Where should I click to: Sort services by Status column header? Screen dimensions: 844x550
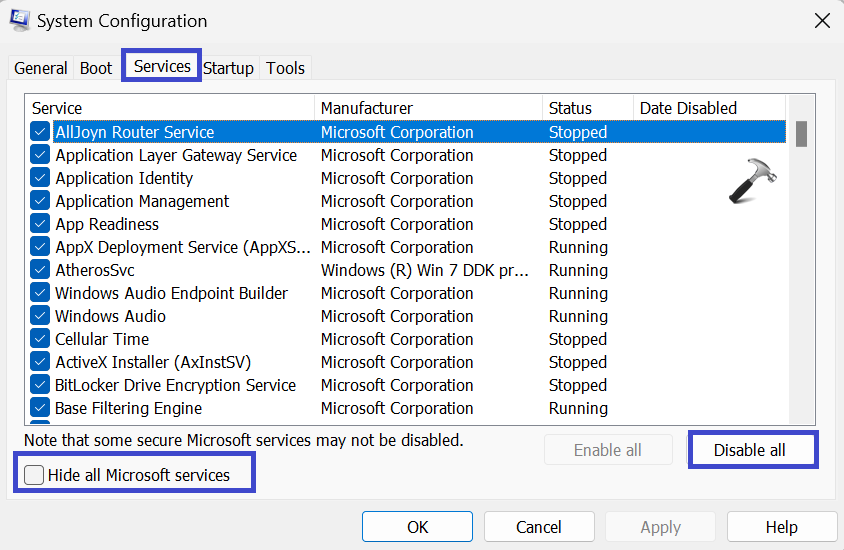coord(587,108)
